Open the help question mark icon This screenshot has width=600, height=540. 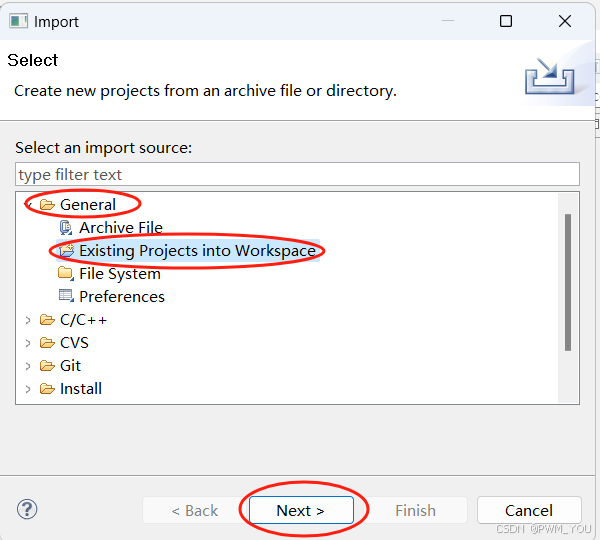(x=27, y=509)
